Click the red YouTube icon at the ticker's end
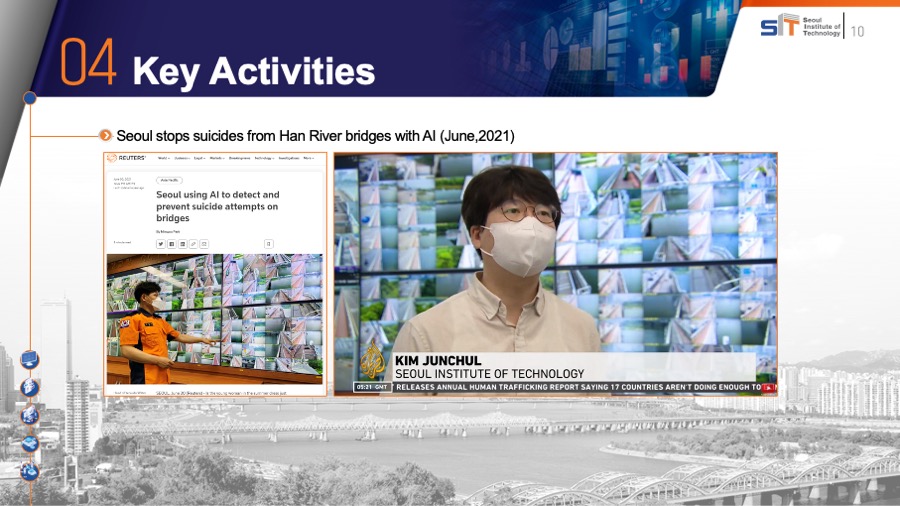This screenshot has height=506, width=900. [x=769, y=388]
